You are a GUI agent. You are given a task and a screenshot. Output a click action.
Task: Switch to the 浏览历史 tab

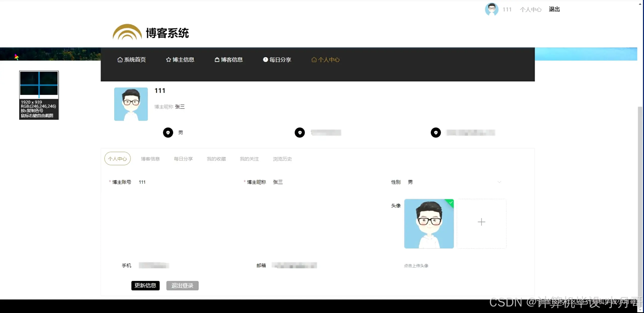282,159
